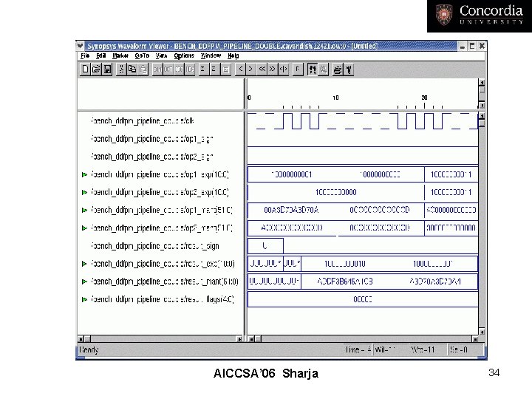
Task: Open the GoTo menu
Action: pos(142,55)
